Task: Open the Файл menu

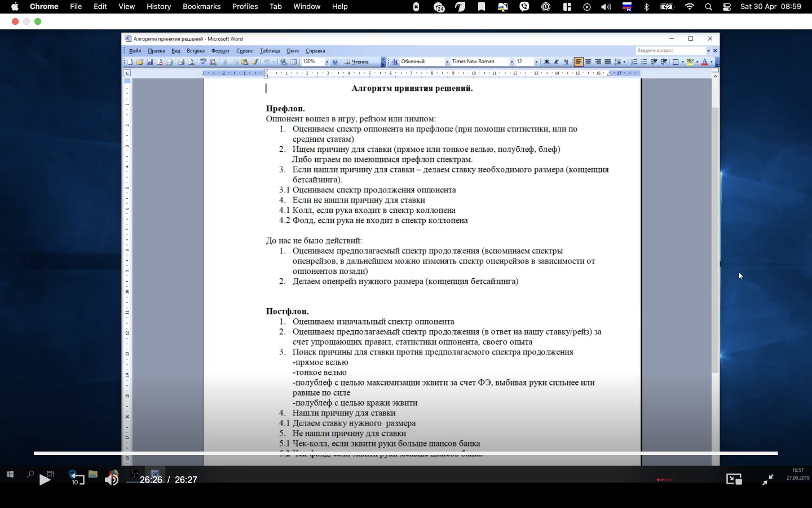Action: pyautogui.click(x=135, y=51)
